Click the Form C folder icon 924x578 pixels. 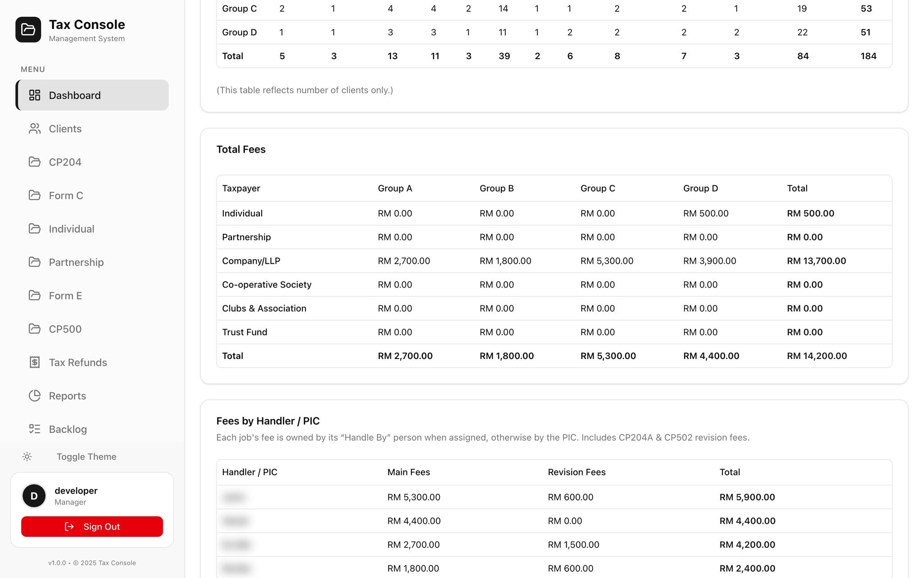point(35,196)
